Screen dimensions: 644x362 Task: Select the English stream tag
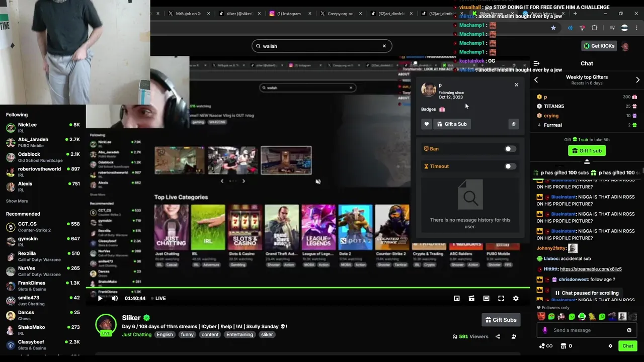pos(165,334)
